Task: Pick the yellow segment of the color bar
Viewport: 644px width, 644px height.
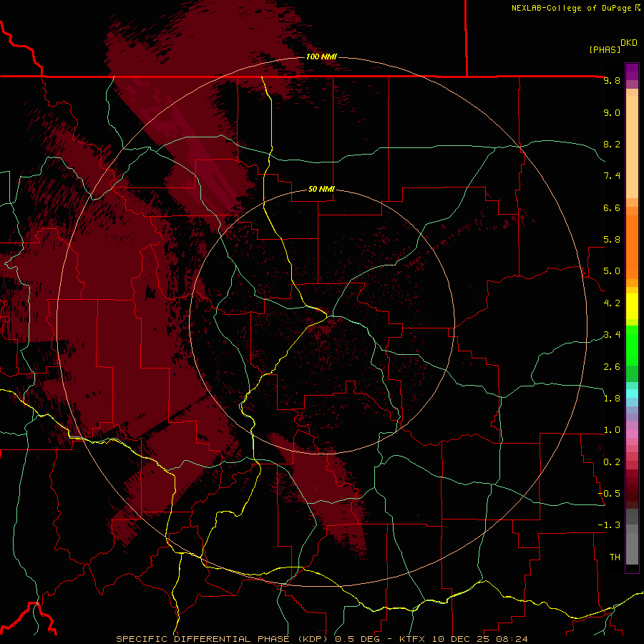Action: click(632, 306)
